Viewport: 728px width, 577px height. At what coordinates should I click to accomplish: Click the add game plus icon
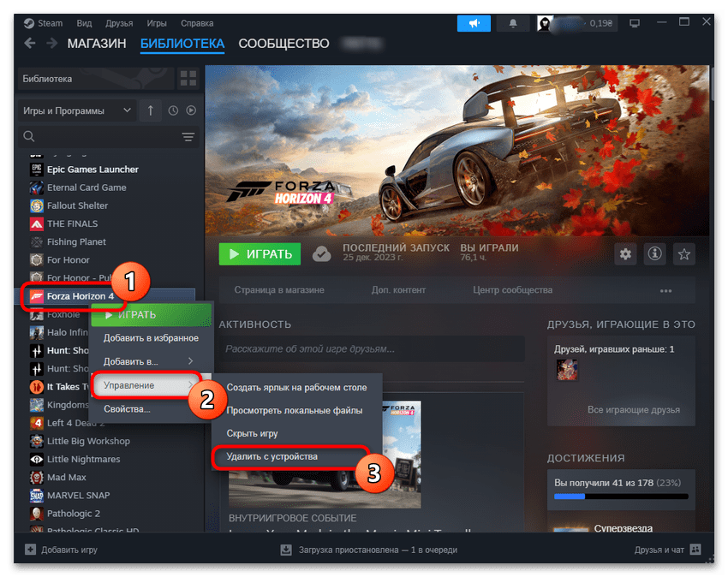(x=30, y=550)
